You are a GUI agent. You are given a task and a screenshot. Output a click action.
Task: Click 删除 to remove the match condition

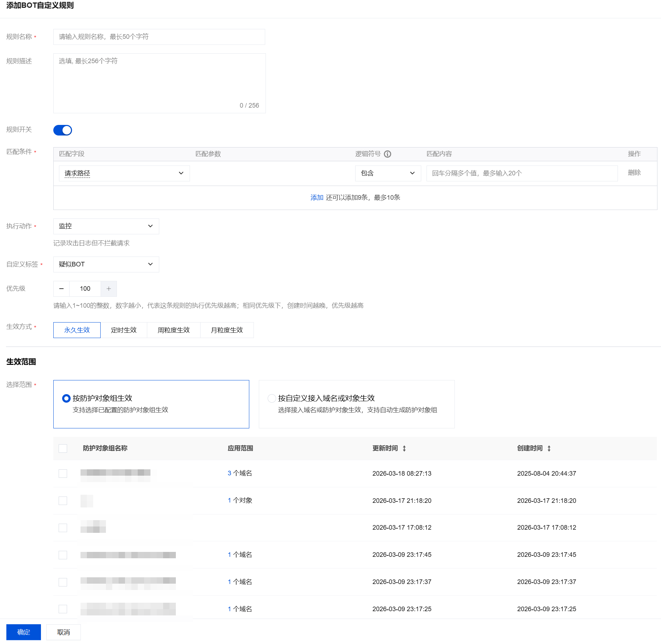tap(634, 173)
